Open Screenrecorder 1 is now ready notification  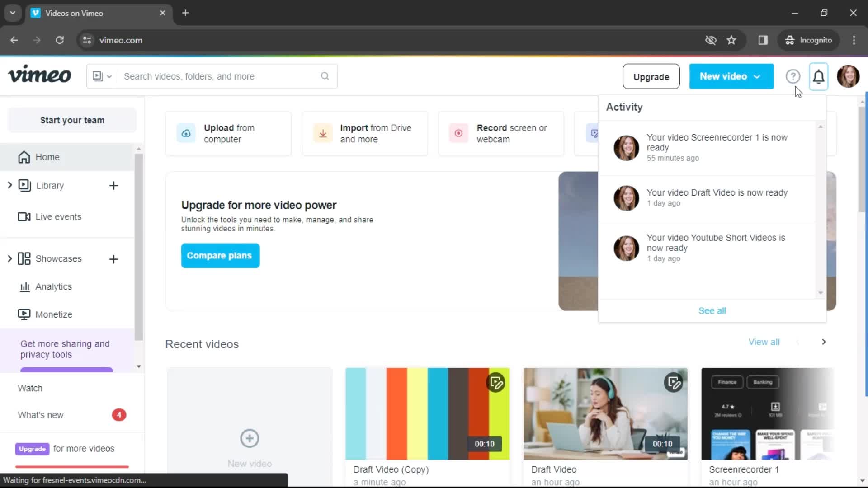coord(707,148)
